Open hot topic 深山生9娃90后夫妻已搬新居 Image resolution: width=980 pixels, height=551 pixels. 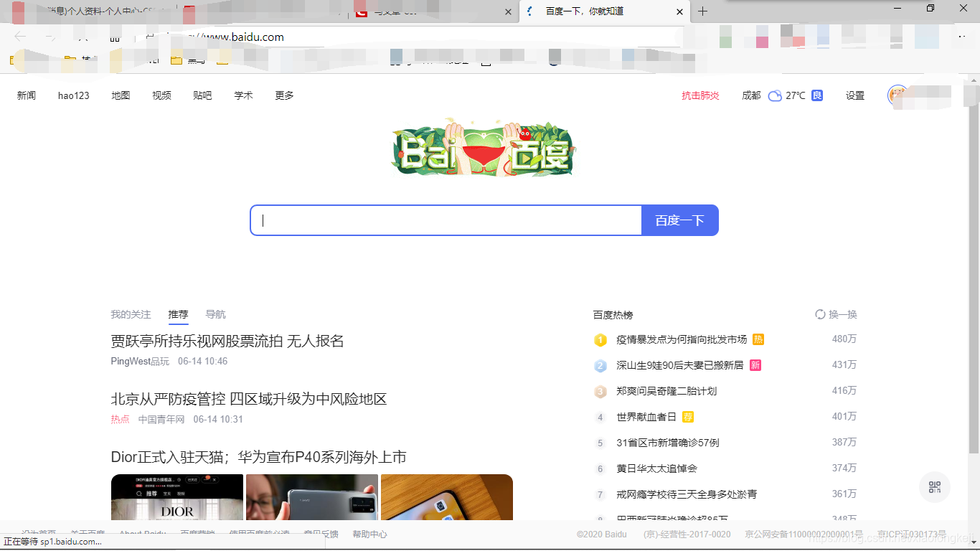pyautogui.click(x=680, y=365)
